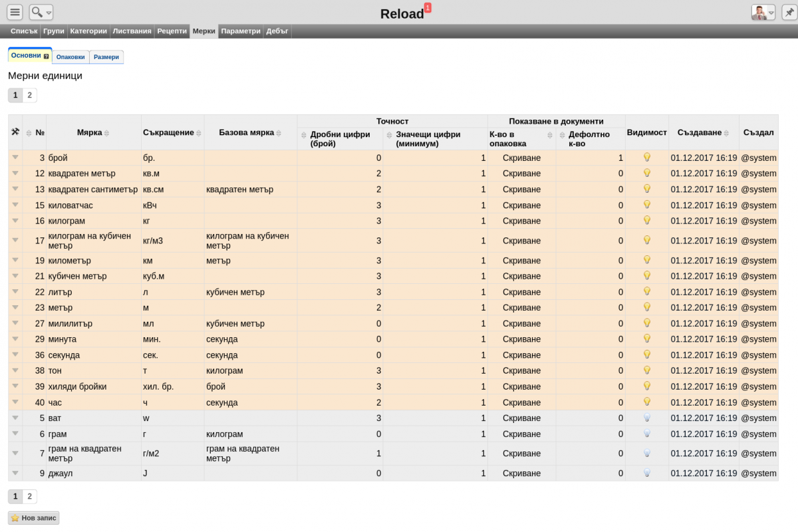Open the Опаковки tab

tap(70, 57)
